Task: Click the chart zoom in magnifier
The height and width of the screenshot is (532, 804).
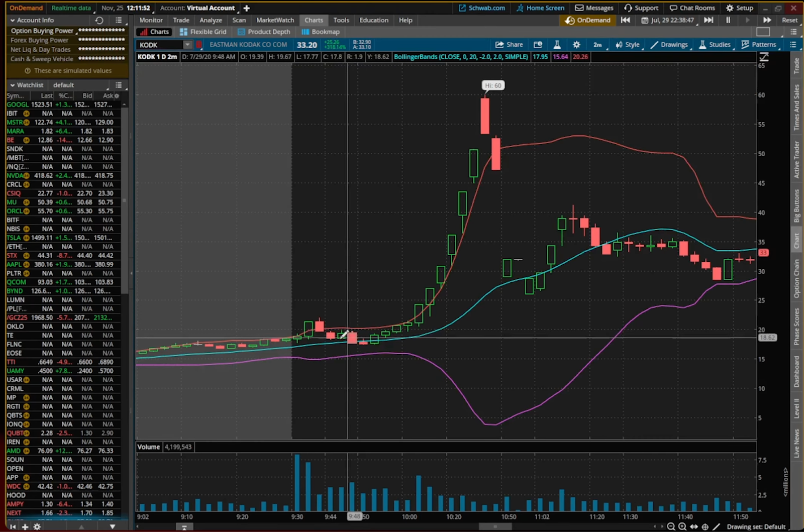Action: pos(682,526)
